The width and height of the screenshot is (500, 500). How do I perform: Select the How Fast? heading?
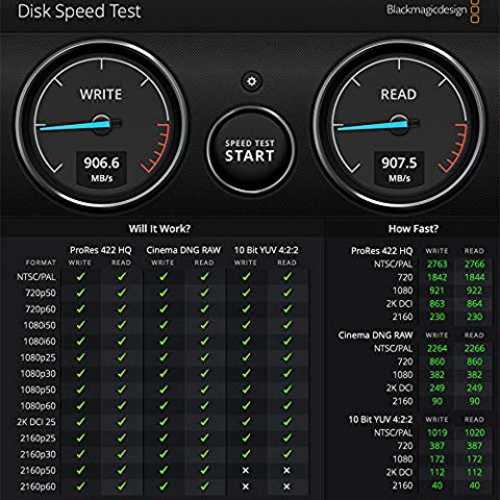pyautogui.click(x=413, y=229)
